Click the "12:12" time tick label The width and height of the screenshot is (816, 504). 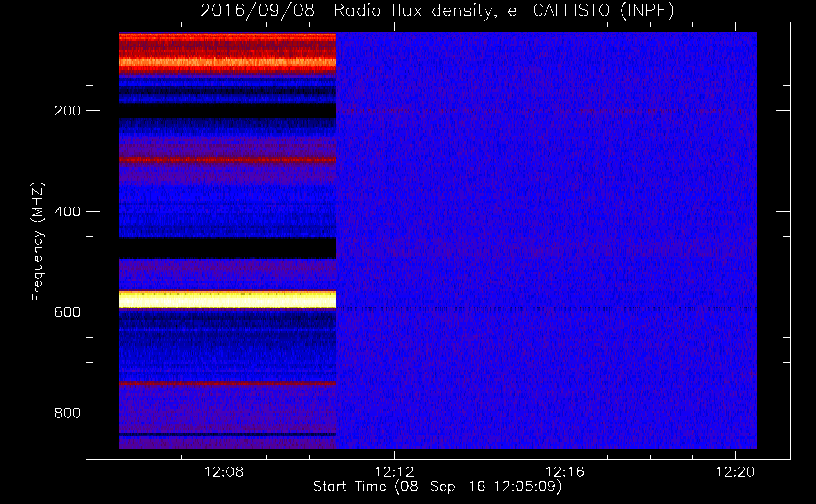[x=394, y=472]
